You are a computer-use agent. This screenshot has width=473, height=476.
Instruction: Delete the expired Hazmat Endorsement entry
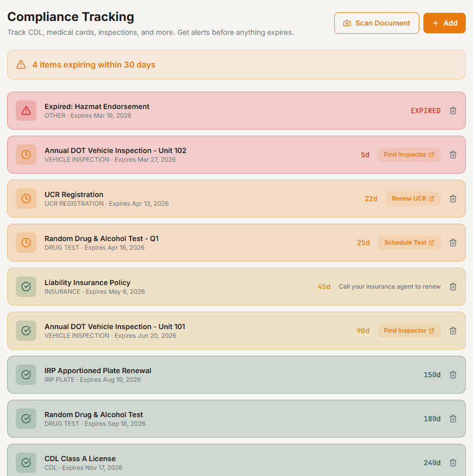coord(453,110)
